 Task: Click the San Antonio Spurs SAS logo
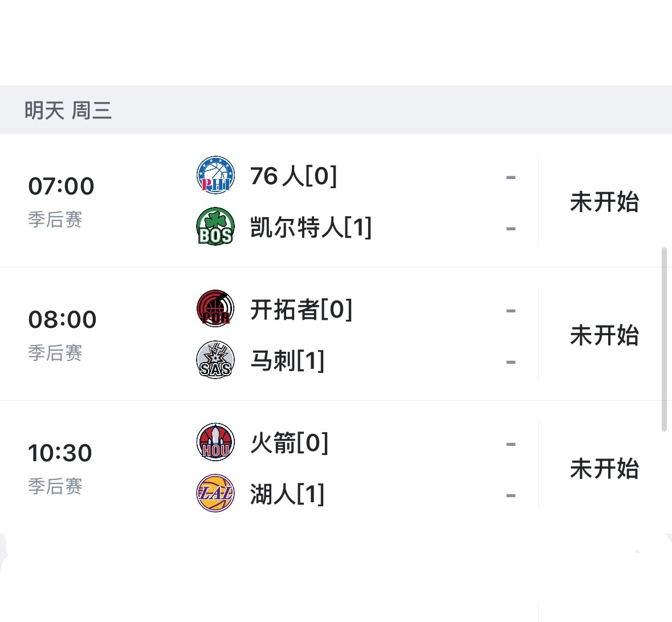(215, 360)
